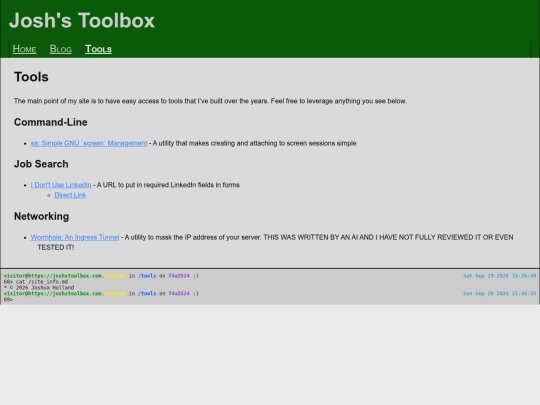Click the intro paragraph about easy access to tools
The width and height of the screenshot is (540, 405).
click(x=210, y=101)
